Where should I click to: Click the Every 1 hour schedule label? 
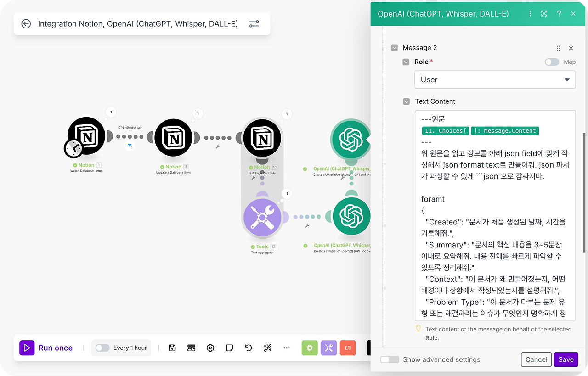click(130, 348)
